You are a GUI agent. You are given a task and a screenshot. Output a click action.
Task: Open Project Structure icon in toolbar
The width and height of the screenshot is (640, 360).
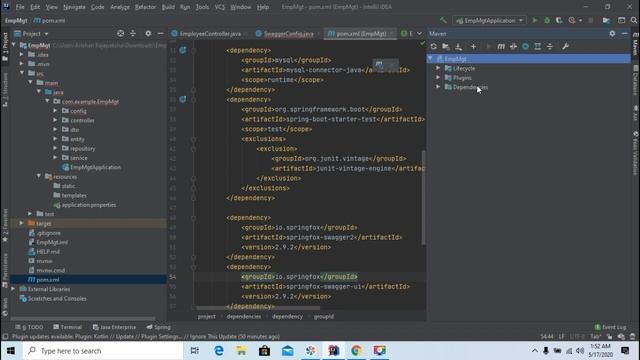point(606,20)
